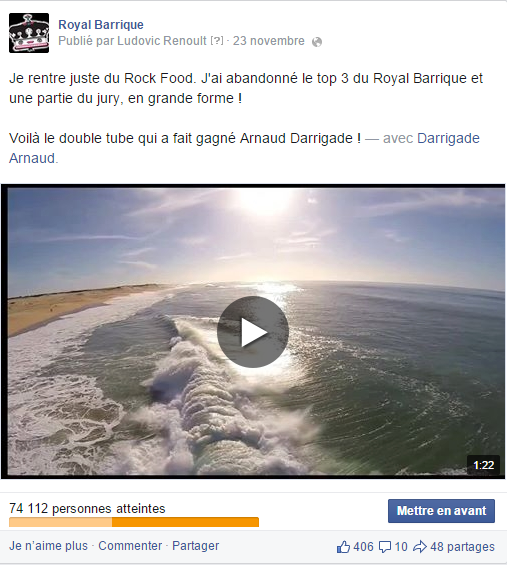Open the Royal Barrique page name link
This screenshot has width=507, height=565.
pos(101,25)
